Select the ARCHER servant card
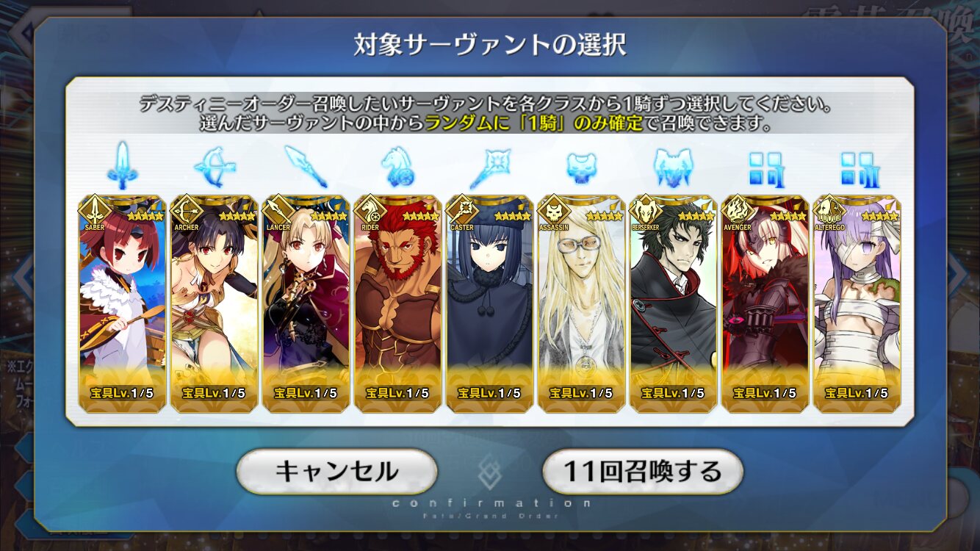Viewport: 980px width, 551px height. [x=214, y=303]
